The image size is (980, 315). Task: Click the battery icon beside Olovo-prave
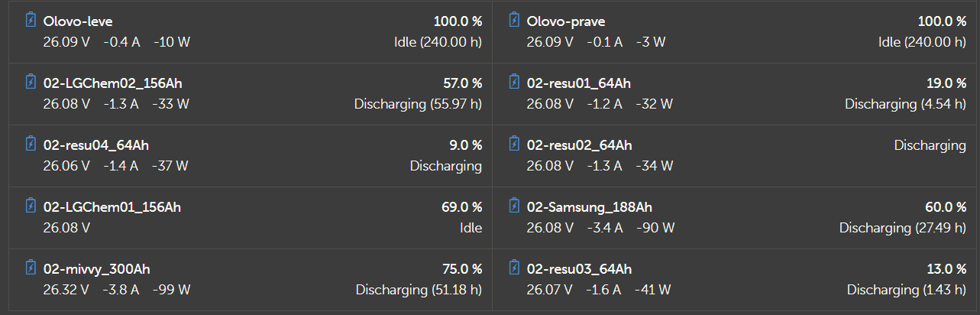[514, 20]
